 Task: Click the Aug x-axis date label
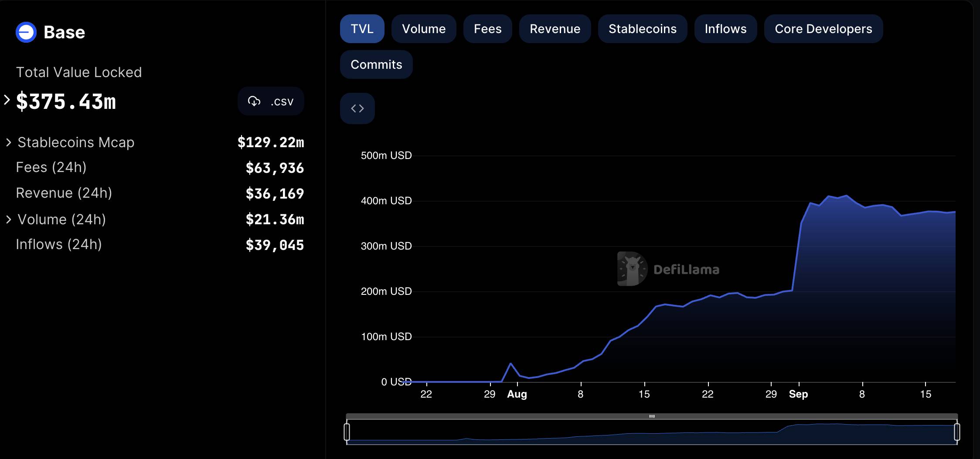point(517,394)
